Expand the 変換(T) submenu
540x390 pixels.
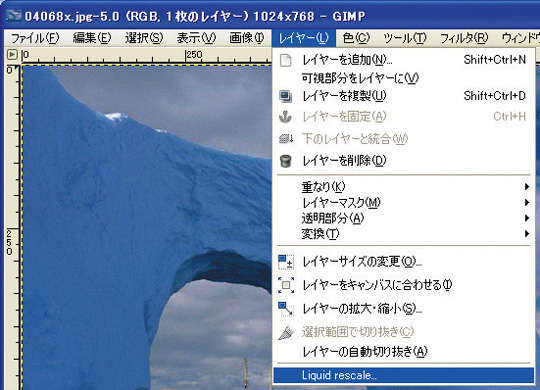tap(404, 234)
